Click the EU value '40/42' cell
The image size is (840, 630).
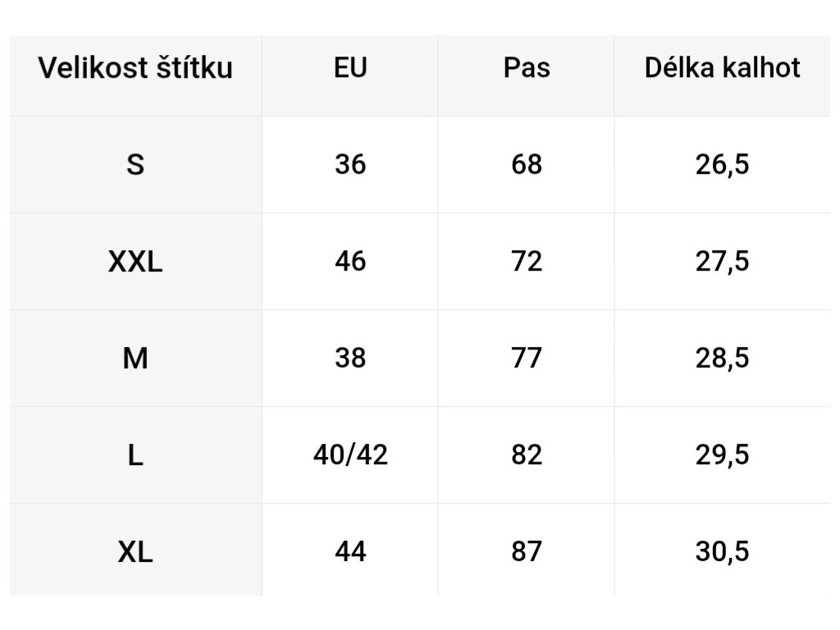350,455
